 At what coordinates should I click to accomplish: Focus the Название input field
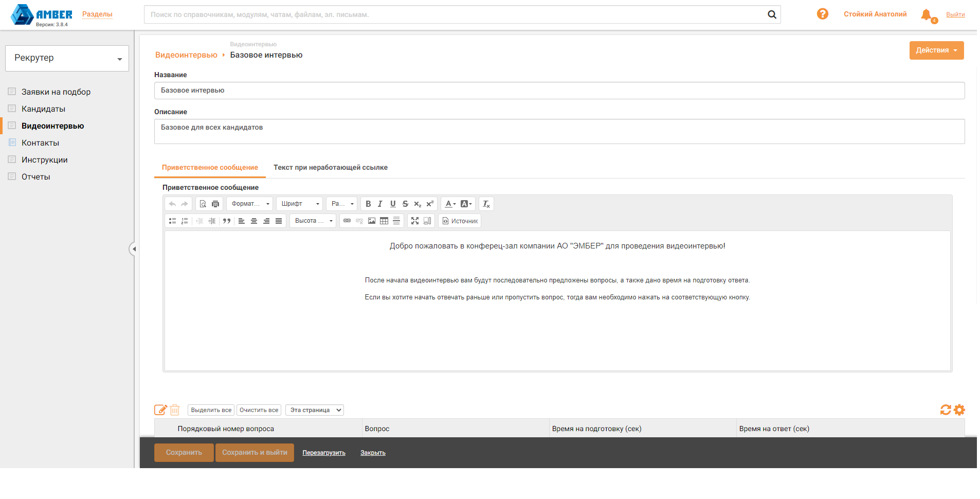(559, 91)
